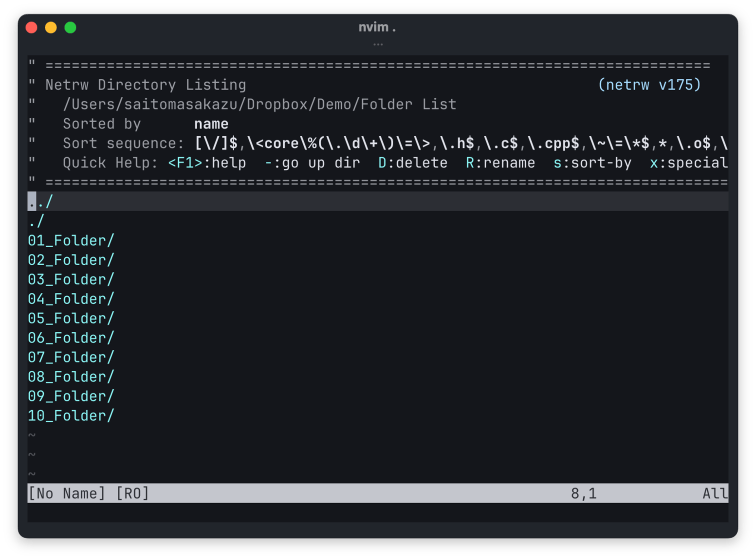Click the 'name' sorted-by value

[211, 124]
